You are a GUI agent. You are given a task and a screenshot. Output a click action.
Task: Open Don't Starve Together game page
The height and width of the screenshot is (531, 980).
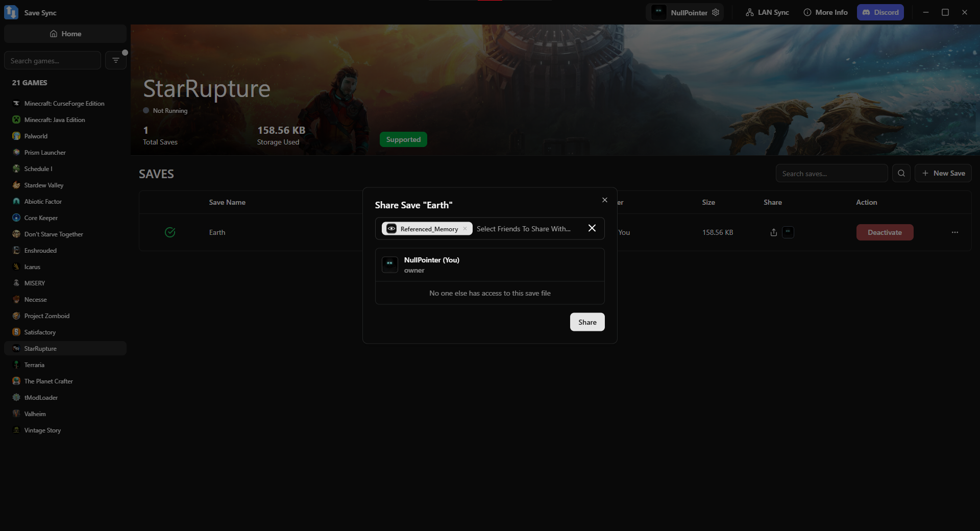pos(65,234)
